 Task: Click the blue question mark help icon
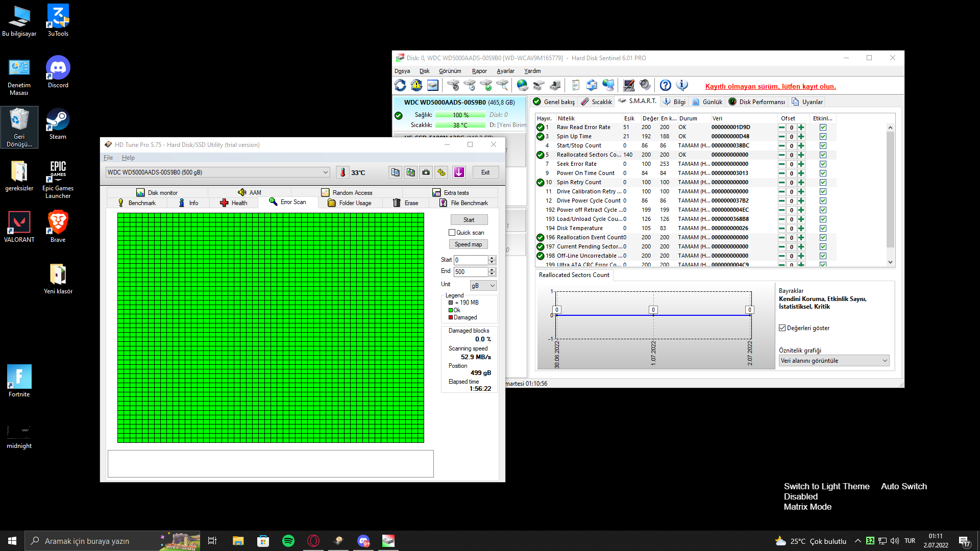(x=665, y=85)
